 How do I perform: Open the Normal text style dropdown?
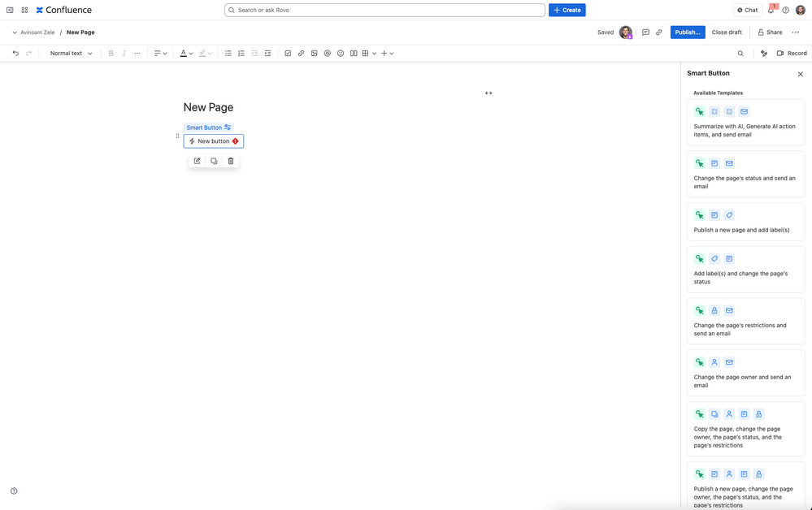(71, 54)
